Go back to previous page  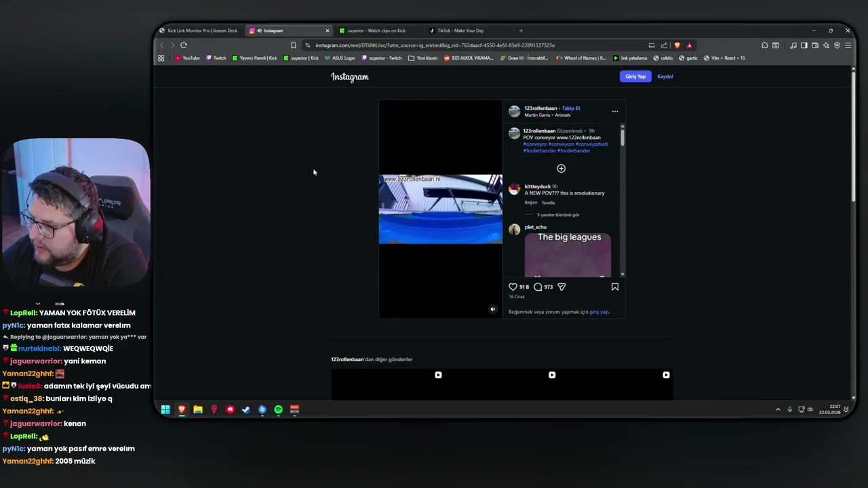tap(161, 45)
